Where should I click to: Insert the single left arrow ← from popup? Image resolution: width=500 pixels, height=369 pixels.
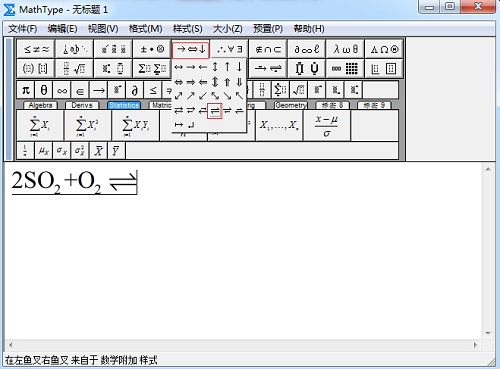pos(203,67)
